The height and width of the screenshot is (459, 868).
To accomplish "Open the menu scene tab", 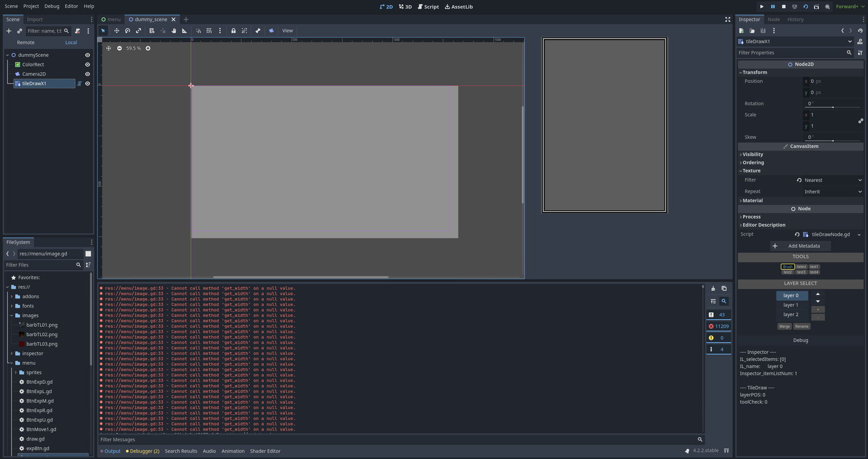I will click(x=111, y=20).
